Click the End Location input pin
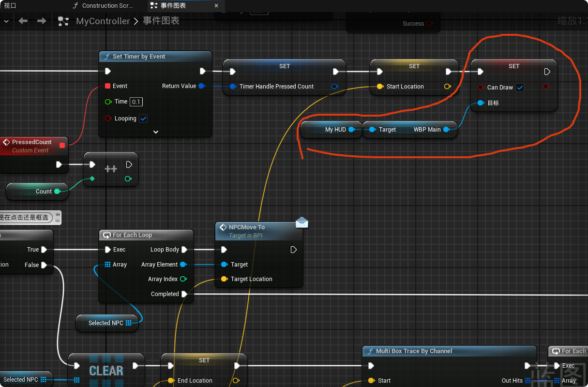The height and width of the screenshot is (387, 588). pos(171,381)
